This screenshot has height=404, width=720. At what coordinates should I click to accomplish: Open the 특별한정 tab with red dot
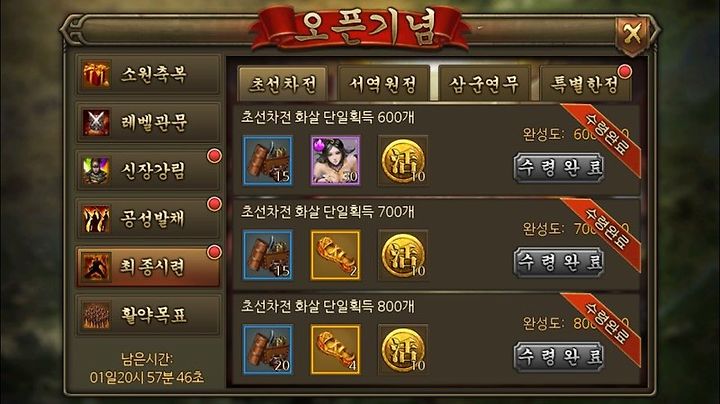pyautogui.click(x=585, y=84)
